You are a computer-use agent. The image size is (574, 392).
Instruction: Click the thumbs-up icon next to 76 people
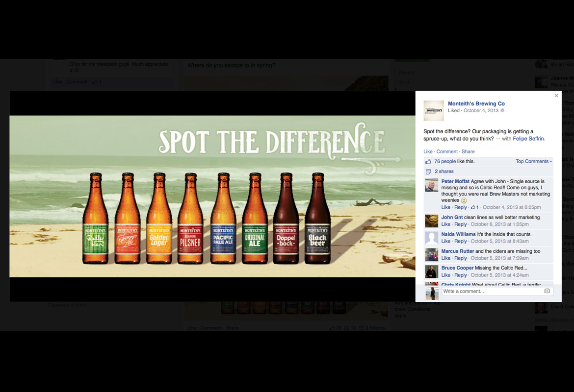pyautogui.click(x=428, y=162)
